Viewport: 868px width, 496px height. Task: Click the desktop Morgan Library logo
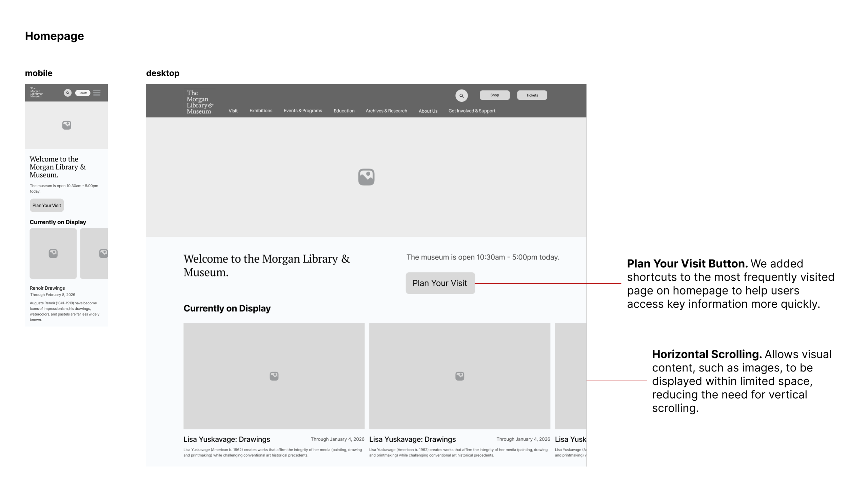point(200,102)
